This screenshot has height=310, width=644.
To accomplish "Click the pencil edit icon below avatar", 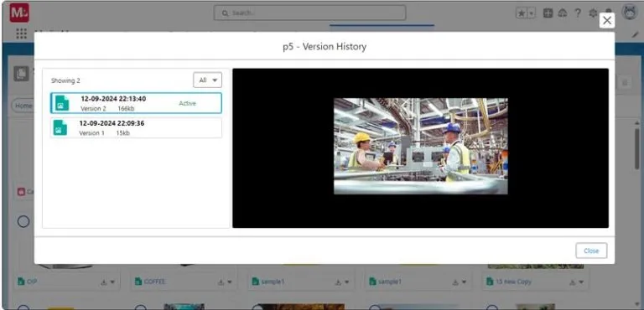I will coord(636,35).
